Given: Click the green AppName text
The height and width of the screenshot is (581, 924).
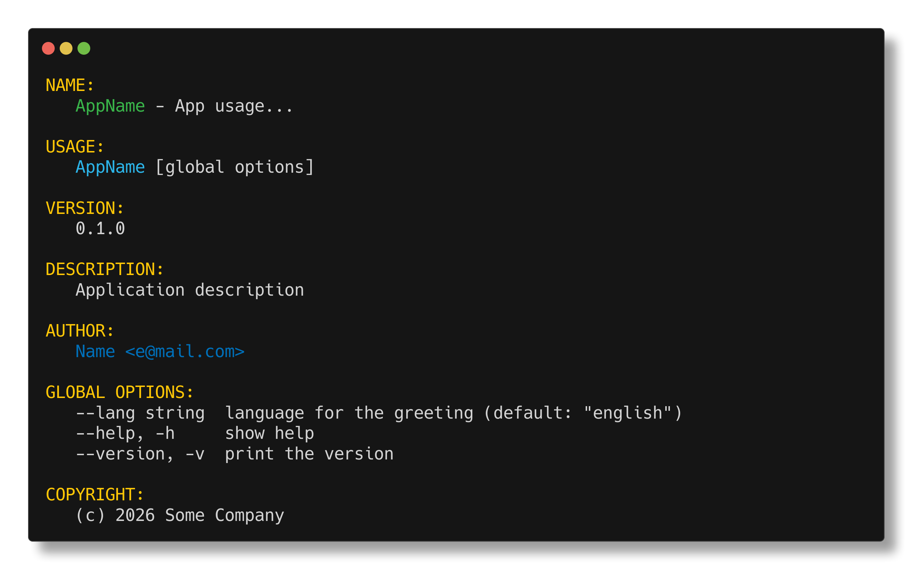Looking at the screenshot, I should coord(110,106).
